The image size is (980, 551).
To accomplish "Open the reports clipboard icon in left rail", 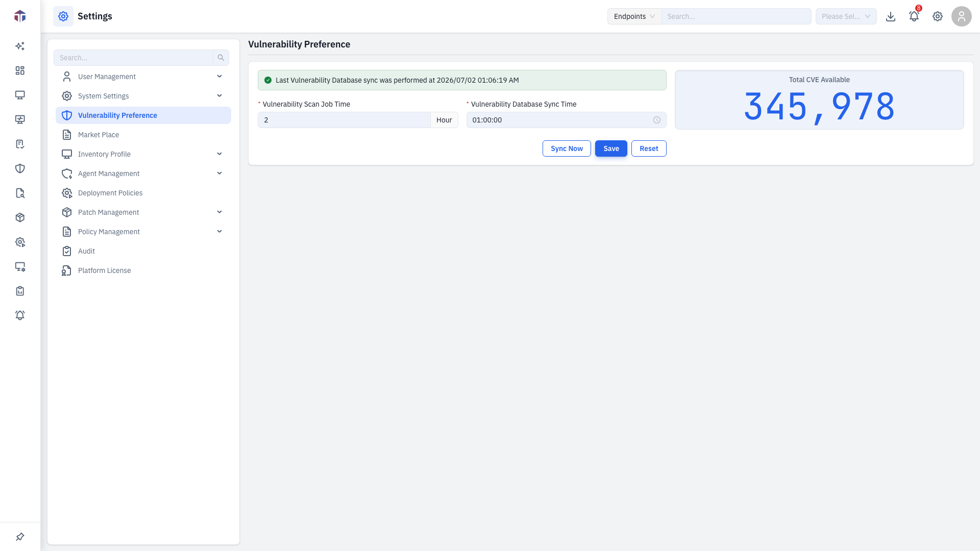I will pyautogui.click(x=20, y=291).
